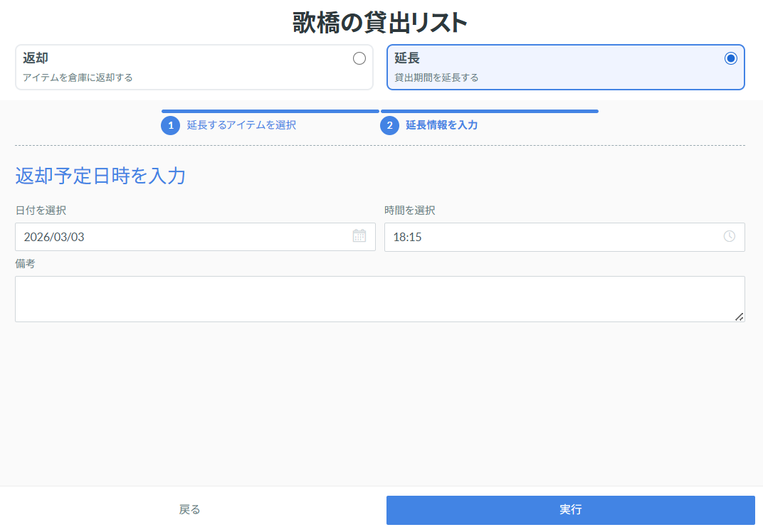The height and width of the screenshot is (532, 763).
Task: Click the calendar icon in date field
Action: tap(359, 236)
